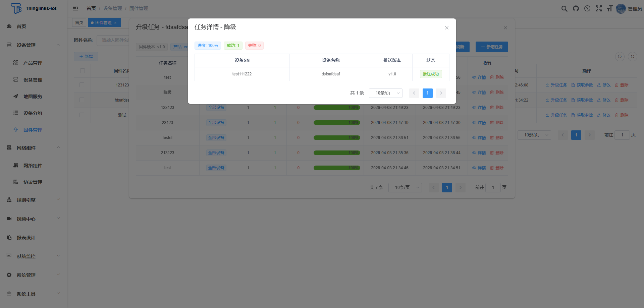Click the help question mark icon
The width and height of the screenshot is (644, 308).
(x=587, y=9)
